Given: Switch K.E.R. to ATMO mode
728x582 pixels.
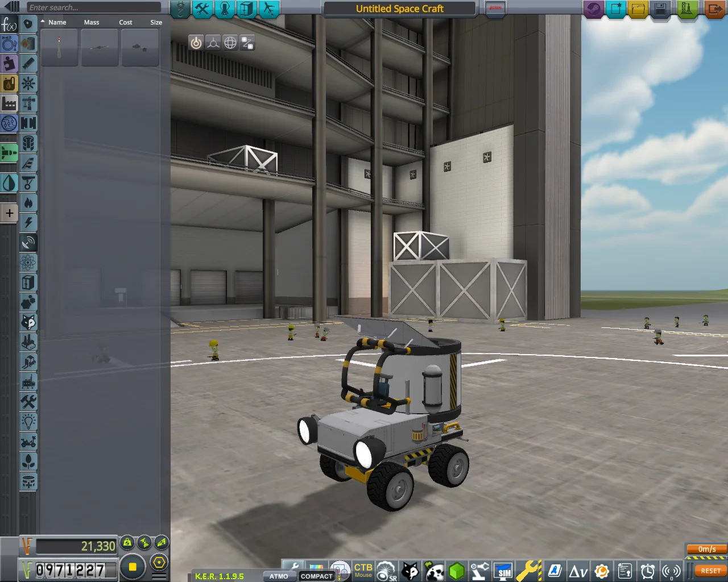Looking at the screenshot, I should pos(279,576).
